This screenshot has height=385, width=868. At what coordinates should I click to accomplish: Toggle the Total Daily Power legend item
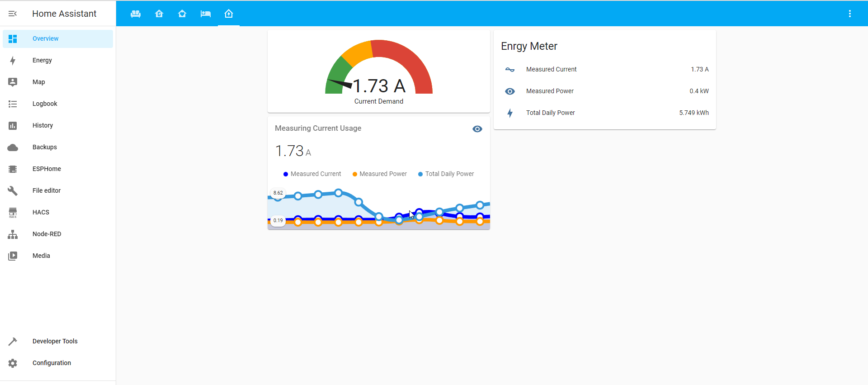pyautogui.click(x=446, y=174)
